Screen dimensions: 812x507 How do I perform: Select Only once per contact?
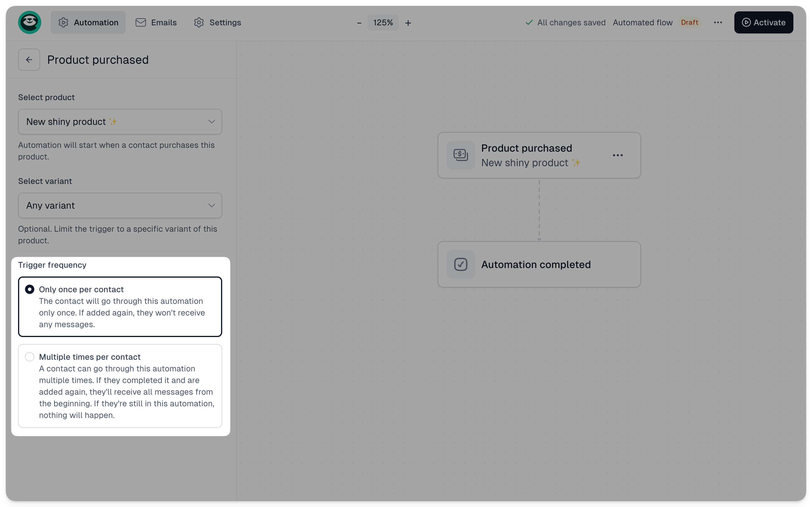[120, 306]
